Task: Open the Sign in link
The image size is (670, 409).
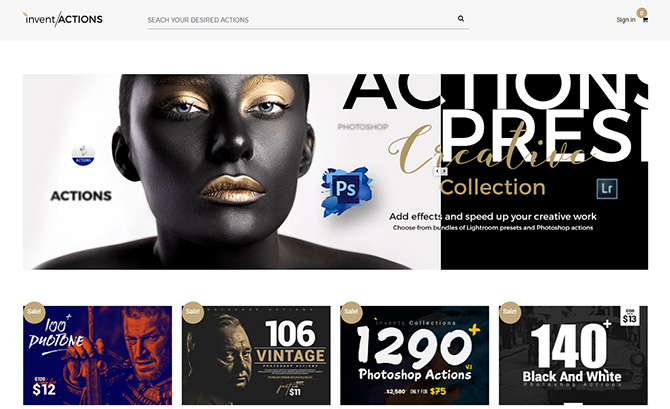Action: (x=626, y=20)
